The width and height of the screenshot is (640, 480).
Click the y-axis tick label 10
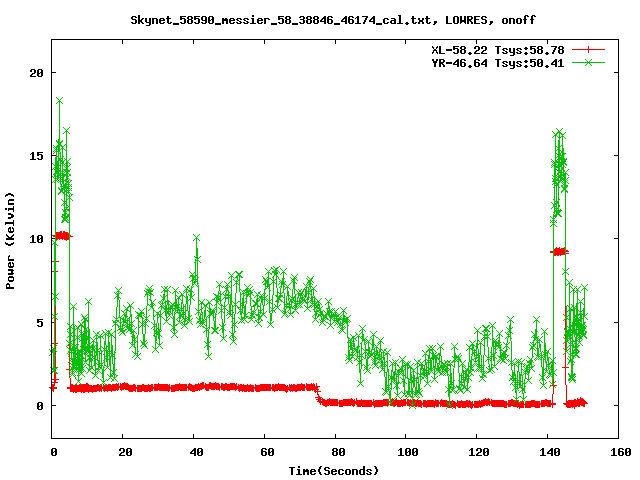click(36, 239)
